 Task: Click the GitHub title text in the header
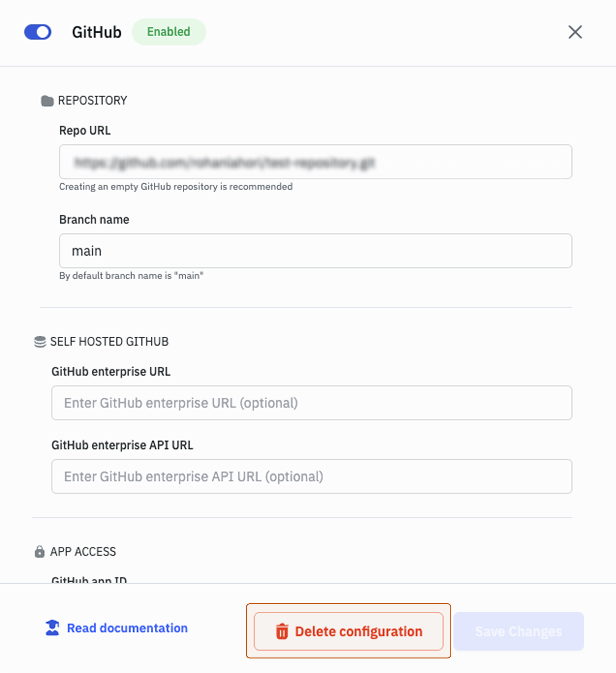pyautogui.click(x=97, y=32)
